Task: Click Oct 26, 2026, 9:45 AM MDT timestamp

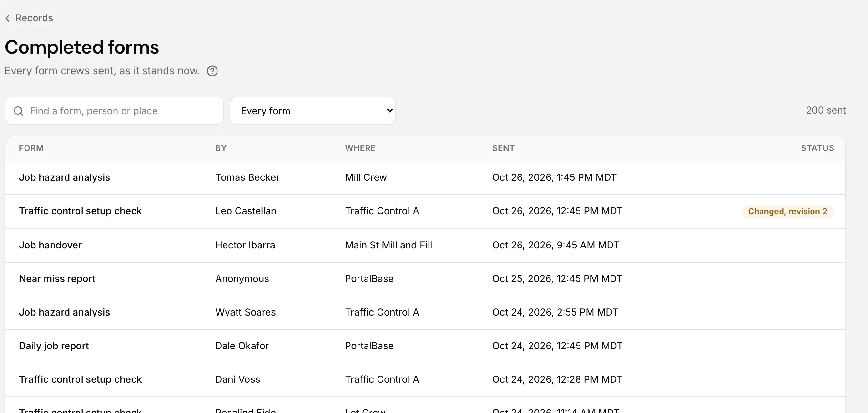Action: click(x=556, y=245)
